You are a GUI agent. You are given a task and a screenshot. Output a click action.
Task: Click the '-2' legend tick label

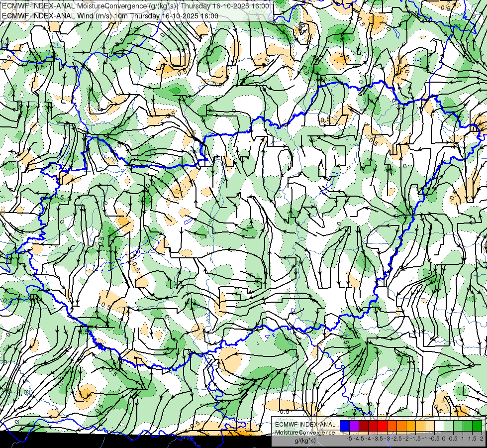[406, 439]
